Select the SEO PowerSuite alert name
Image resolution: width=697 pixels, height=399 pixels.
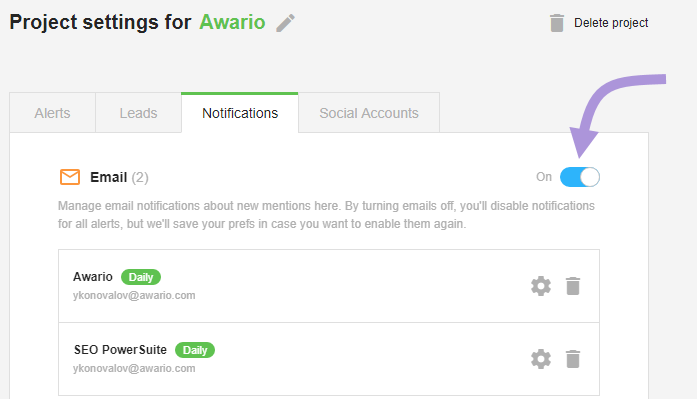click(120, 350)
